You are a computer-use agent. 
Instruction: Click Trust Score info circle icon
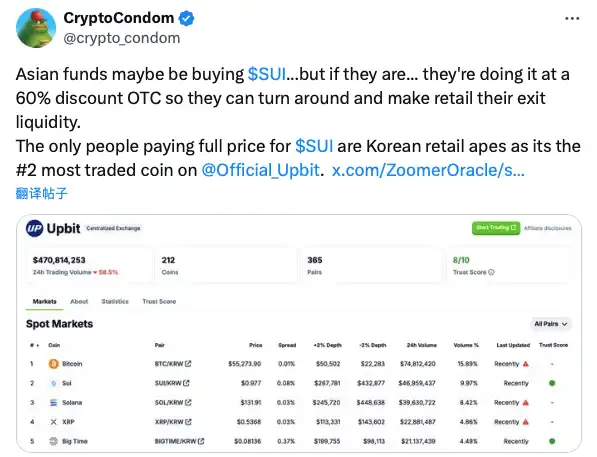(x=491, y=272)
